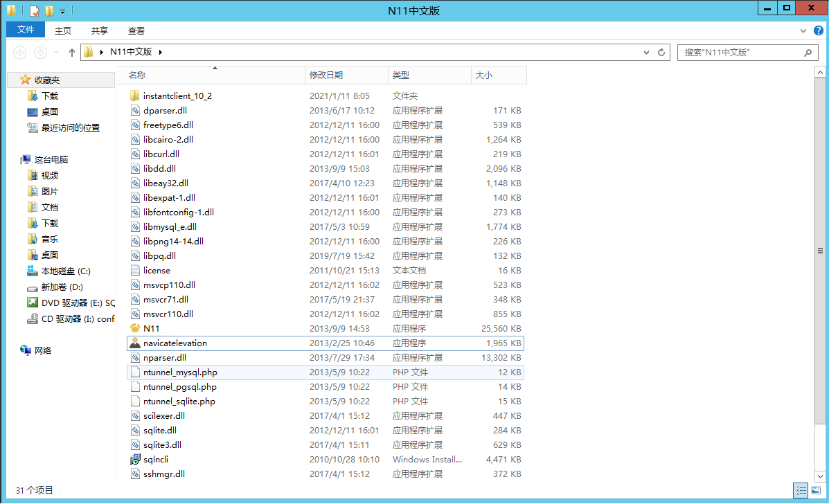Select 本地磁盘 (C:) in navigation pane
Viewport: 829px width, 504px height.
pos(65,271)
